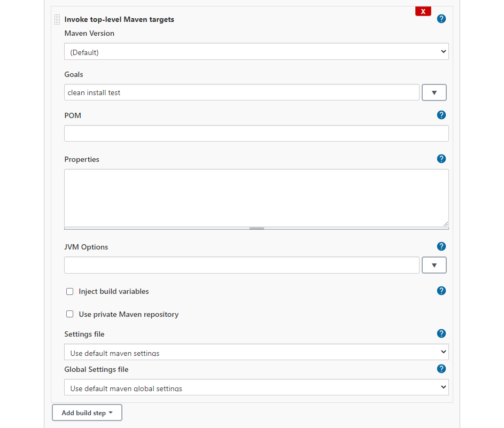Image resolution: width=504 pixels, height=428 pixels.
Task: Open the Settings file dropdown
Action: [256, 352]
